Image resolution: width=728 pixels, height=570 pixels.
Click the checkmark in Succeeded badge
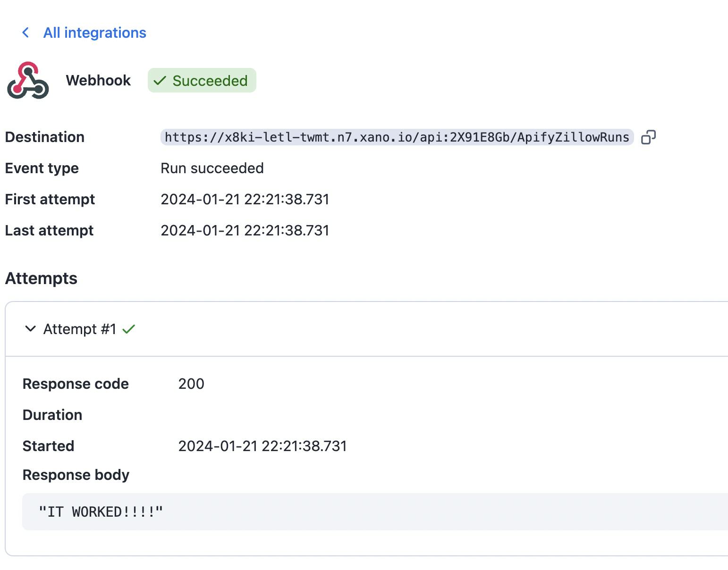click(x=160, y=81)
